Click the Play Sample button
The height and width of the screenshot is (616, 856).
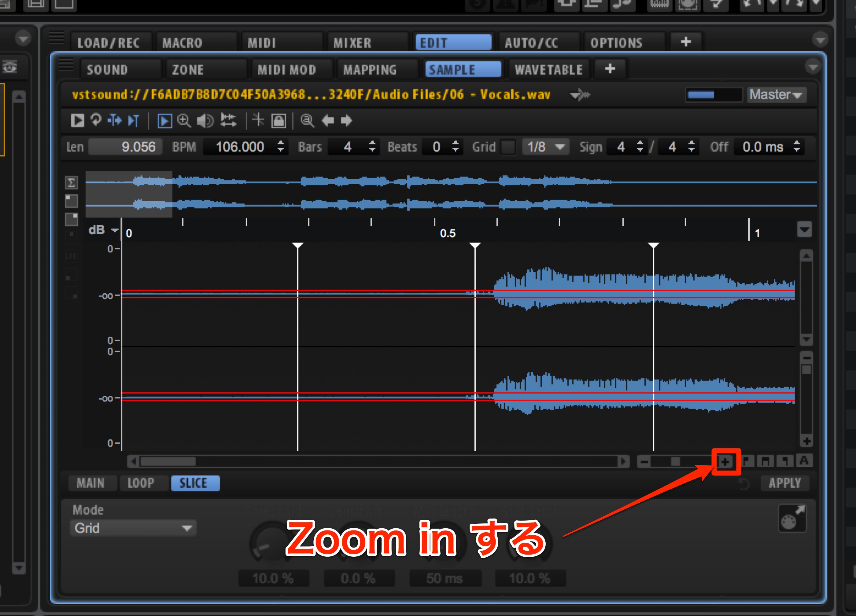pyautogui.click(x=77, y=121)
